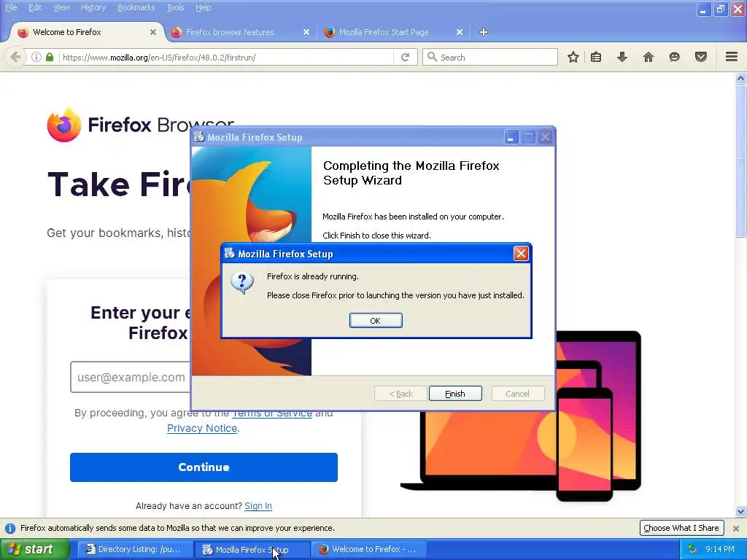Open a new tab with plus button
Image resolution: width=747 pixels, height=560 pixels.
point(484,32)
